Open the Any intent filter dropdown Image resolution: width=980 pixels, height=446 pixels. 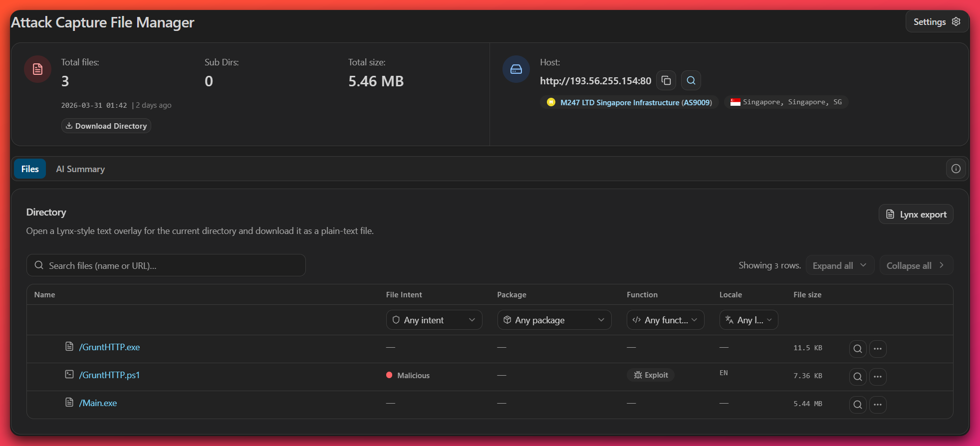[x=434, y=320]
